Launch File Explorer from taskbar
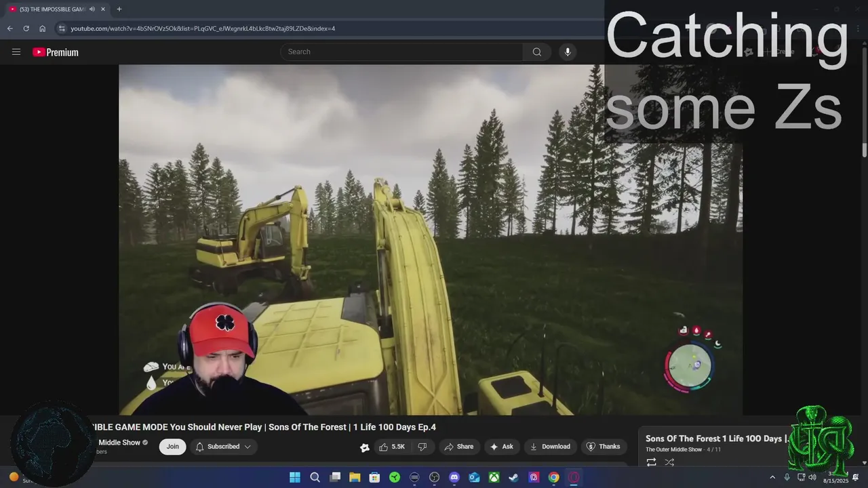Screen dimensions: 868x488 point(355,477)
